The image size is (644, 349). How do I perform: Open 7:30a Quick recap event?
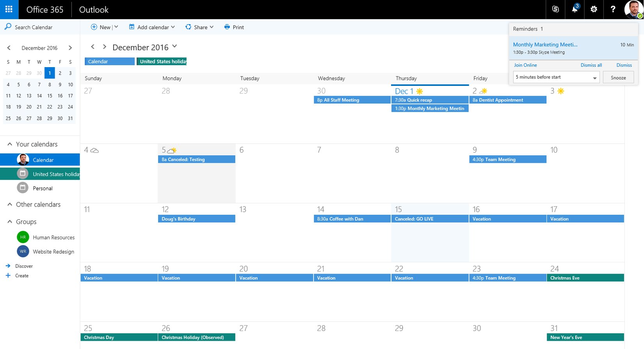(x=430, y=100)
